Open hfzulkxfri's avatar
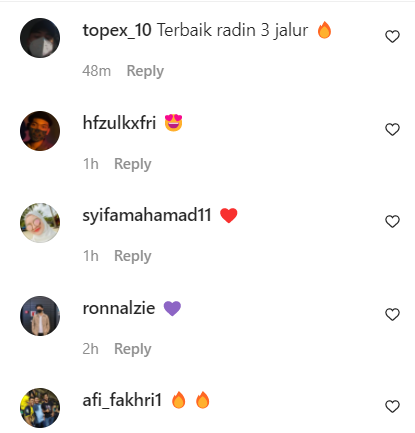 [40, 131]
